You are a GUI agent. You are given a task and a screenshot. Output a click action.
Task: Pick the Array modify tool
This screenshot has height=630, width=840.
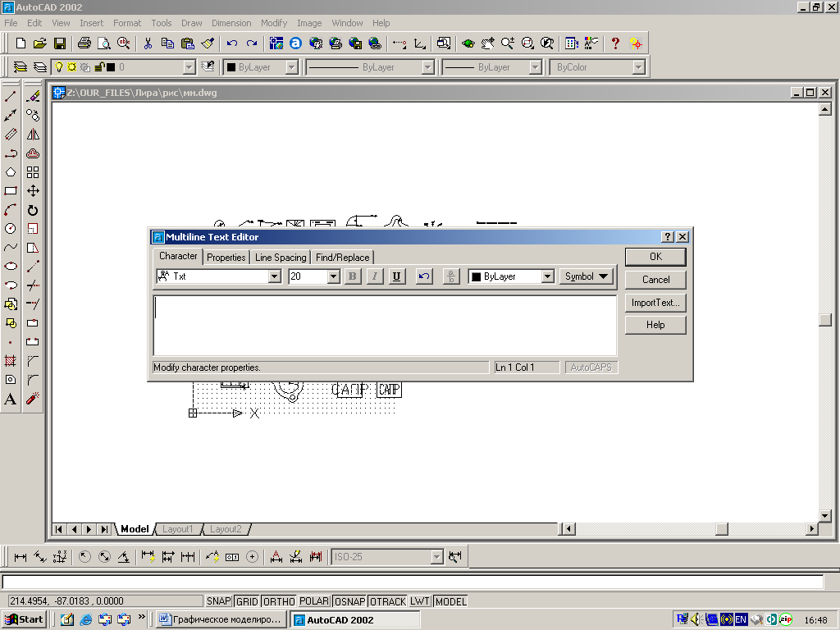(x=33, y=172)
